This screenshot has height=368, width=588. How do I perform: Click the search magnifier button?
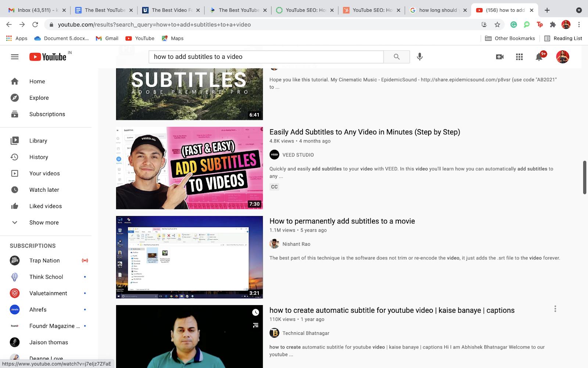397,57
